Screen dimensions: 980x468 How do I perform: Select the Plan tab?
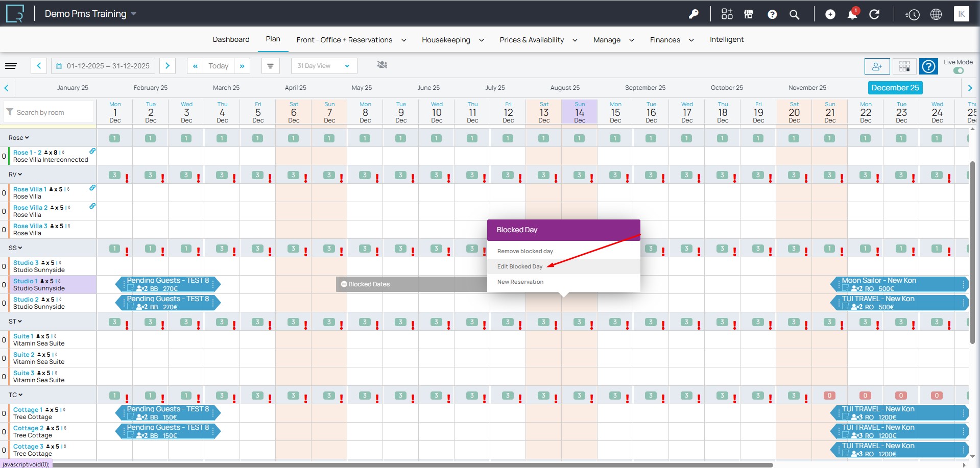click(x=273, y=39)
